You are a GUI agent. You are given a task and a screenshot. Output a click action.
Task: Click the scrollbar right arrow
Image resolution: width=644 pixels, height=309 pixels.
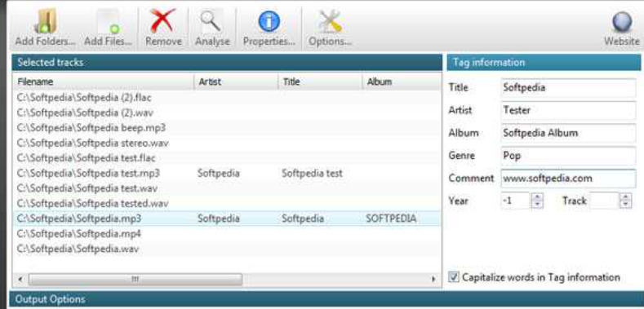pyautogui.click(x=433, y=280)
